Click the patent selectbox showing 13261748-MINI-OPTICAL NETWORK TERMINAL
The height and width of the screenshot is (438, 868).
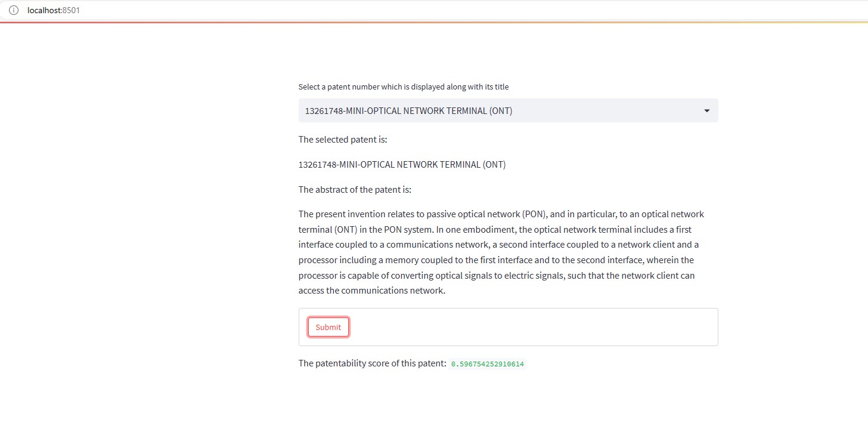point(508,110)
